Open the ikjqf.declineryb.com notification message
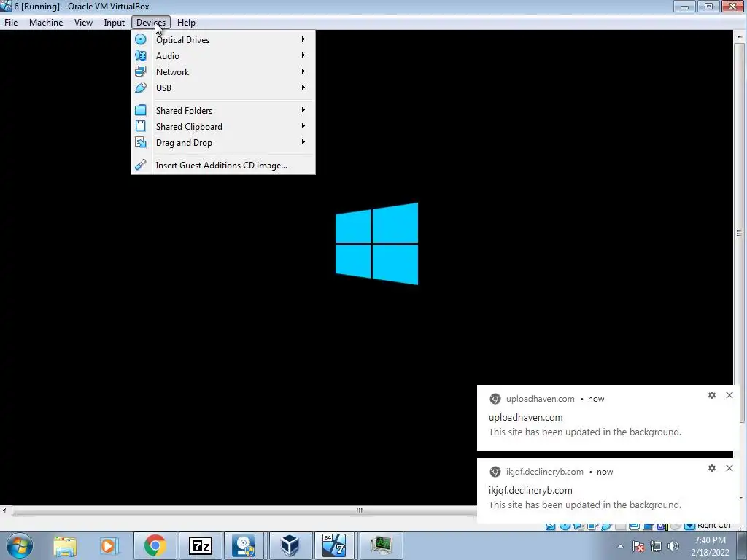Screen dimensions: 747x560 (584, 505)
